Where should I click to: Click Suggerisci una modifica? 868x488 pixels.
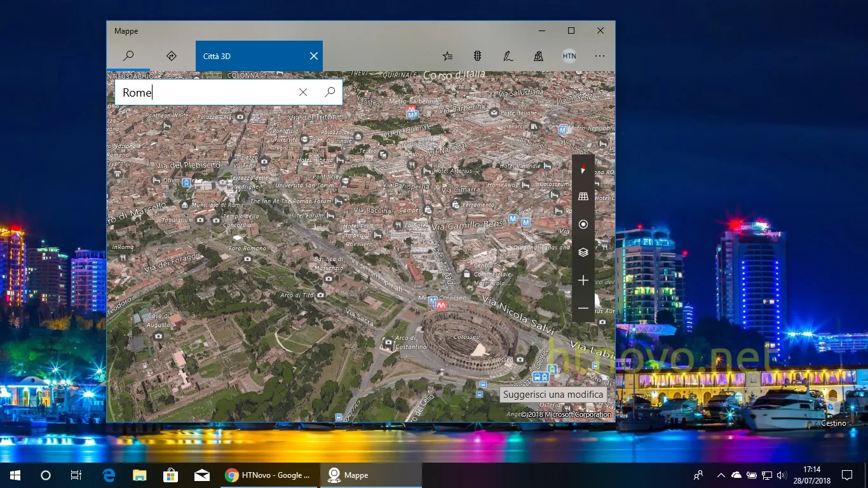[x=553, y=395]
